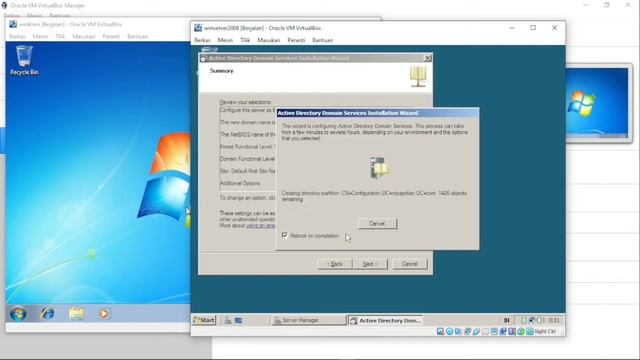The height and width of the screenshot is (360, 640).
Task: Open Recycle Bin on Windows 7 desktop
Action: pos(24,60)
